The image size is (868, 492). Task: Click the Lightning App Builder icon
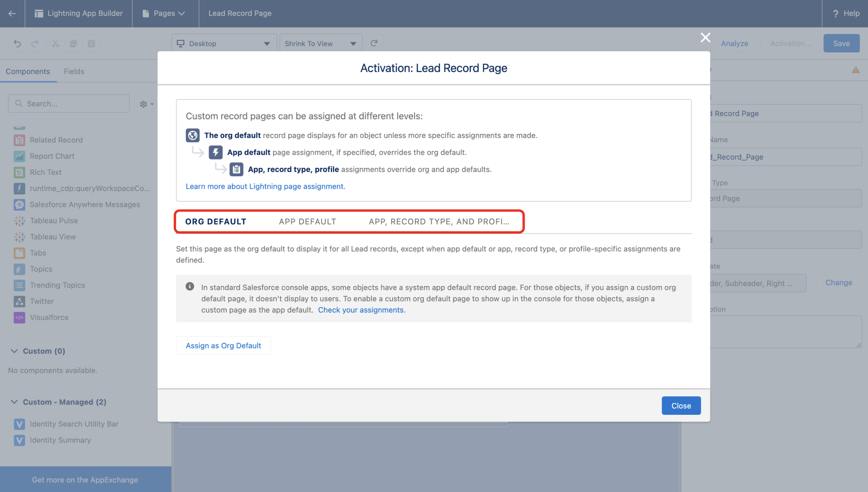[39, 13]
